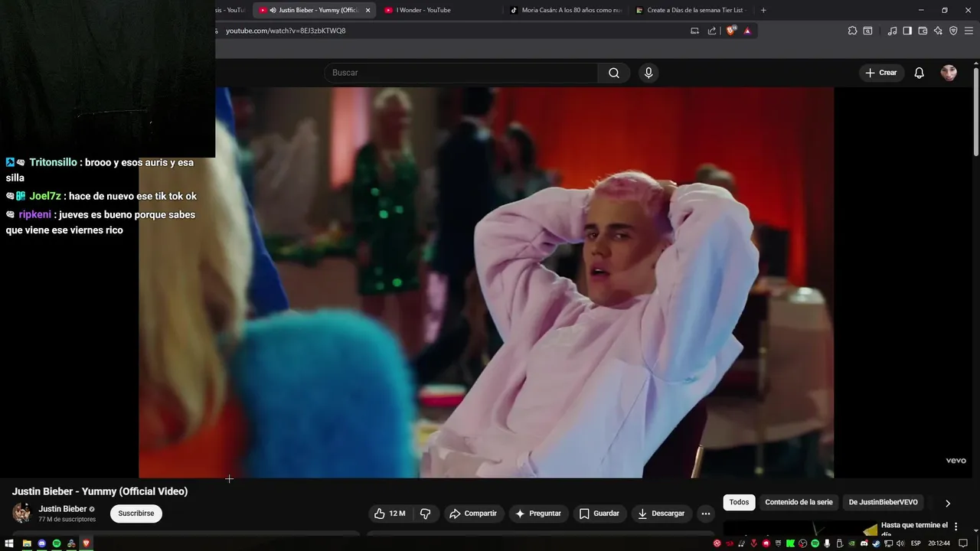
Task: Open Justin Bieber channel avatar
Action: pos(22,514)
